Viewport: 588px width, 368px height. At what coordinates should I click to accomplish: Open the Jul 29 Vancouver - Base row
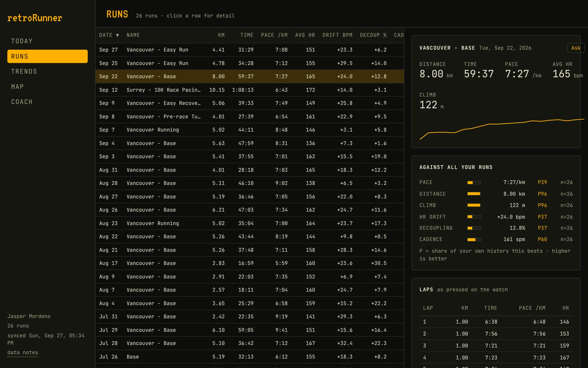tap(250, 330)
